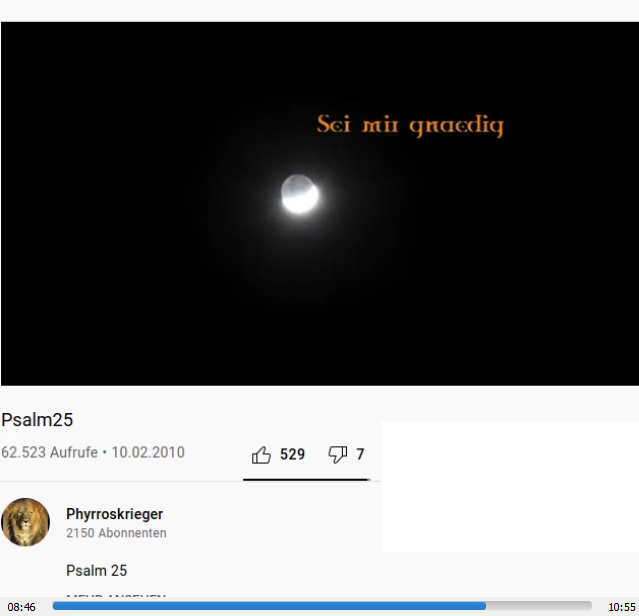Click the glowing moon in the video

tap(300, 194)
